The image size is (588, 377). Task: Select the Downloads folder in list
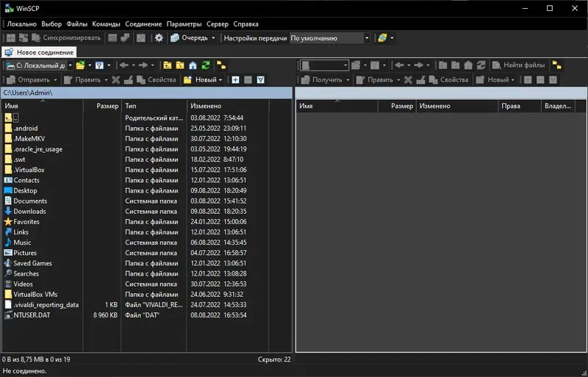[29, 211]
